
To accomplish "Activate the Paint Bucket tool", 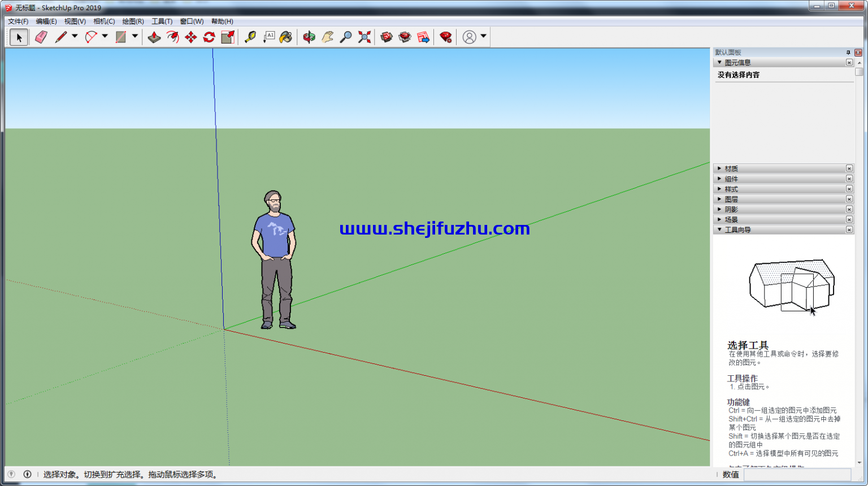I will (x=286, y=37).
